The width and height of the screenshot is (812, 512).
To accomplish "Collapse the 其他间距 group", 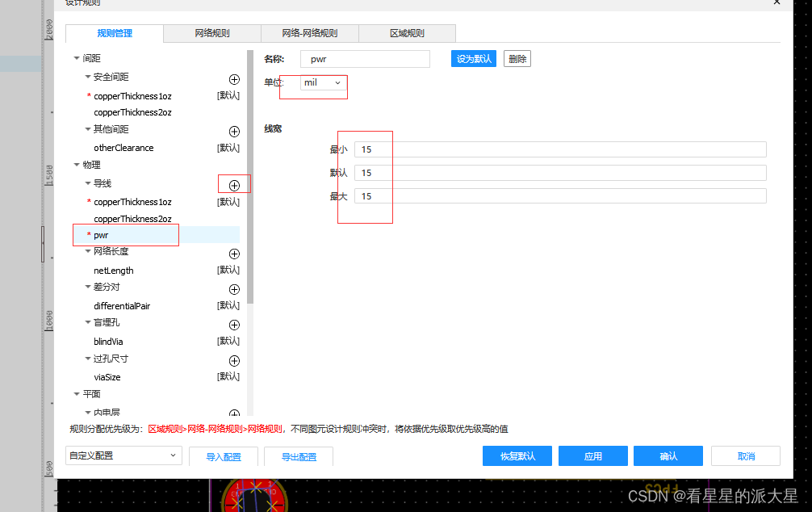I will [87, 129].
